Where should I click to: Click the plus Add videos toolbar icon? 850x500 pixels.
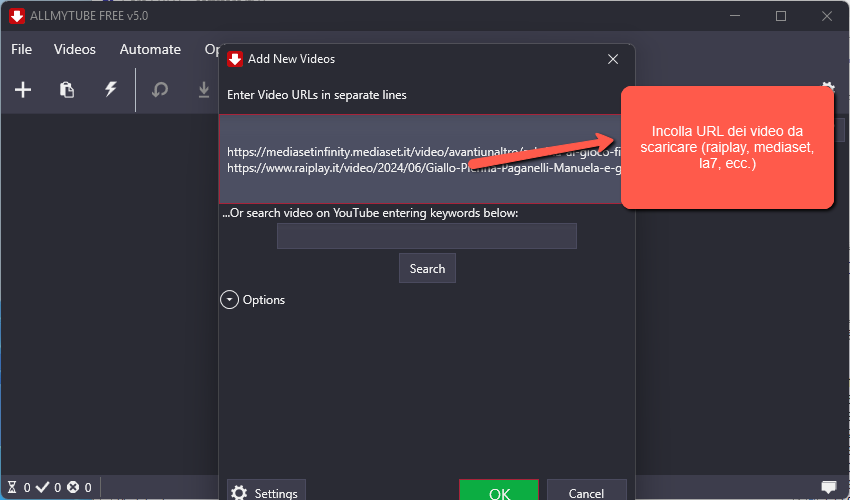[23, 89]
